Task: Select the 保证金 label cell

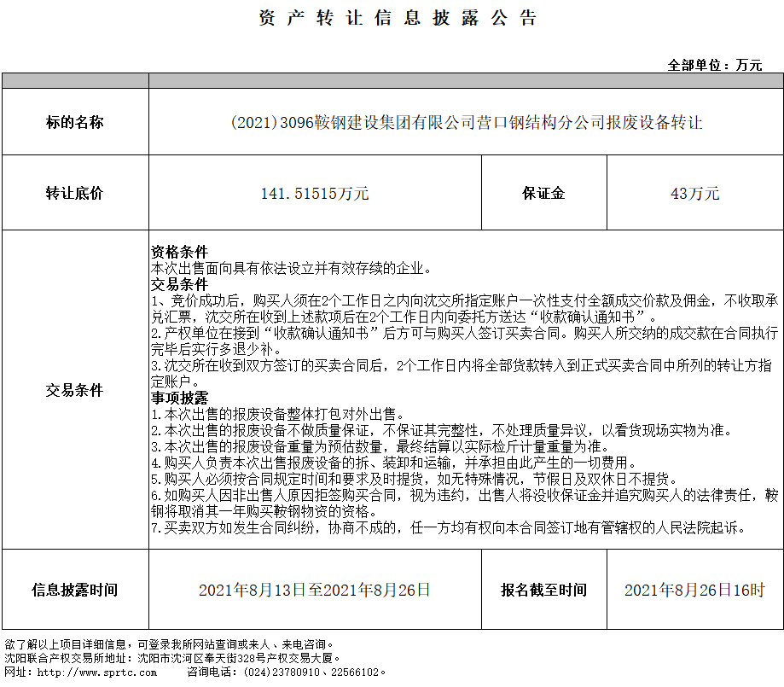Action: click(x=543, y=193)
